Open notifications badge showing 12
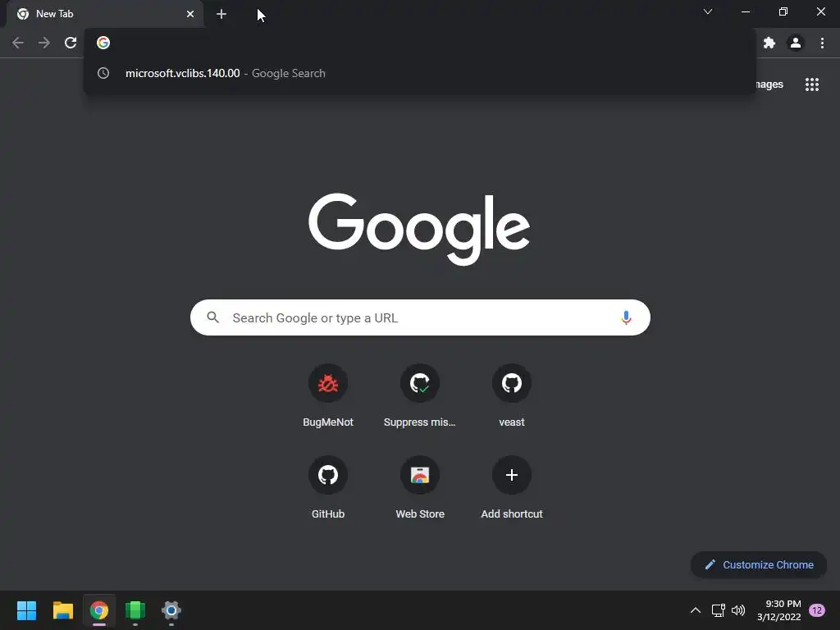 (x=817, y=610)
